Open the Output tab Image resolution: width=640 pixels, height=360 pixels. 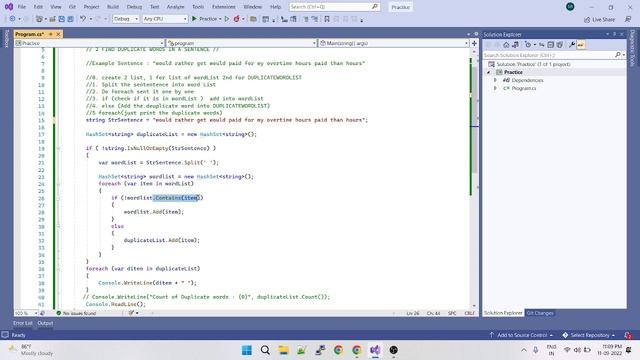(x=45, y=323)
